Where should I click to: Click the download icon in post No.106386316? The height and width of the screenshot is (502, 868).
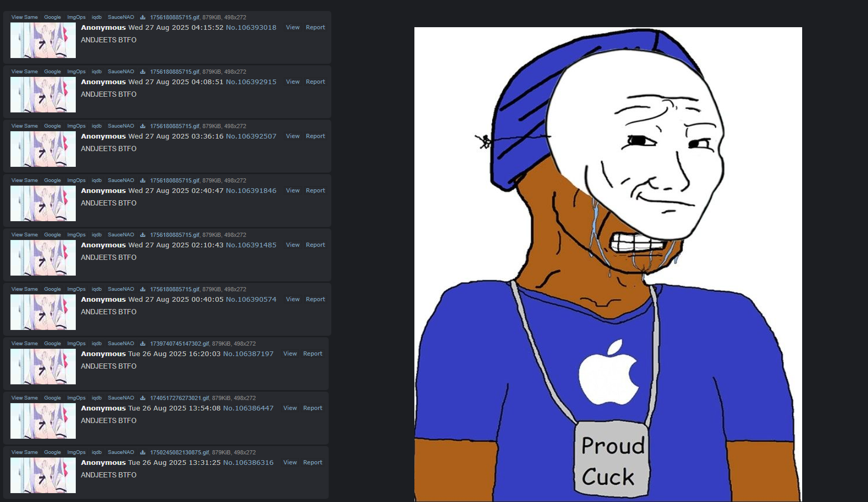(x=142, y=452)
